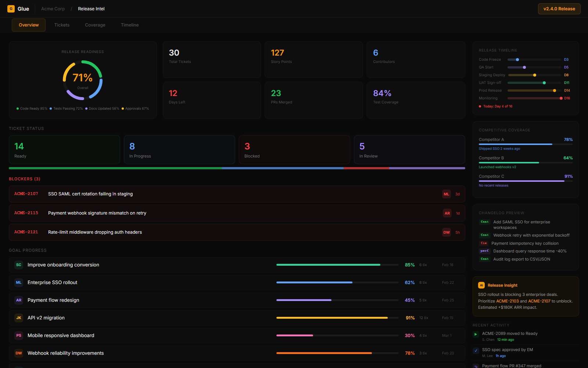
Task: Click DW avatar on ACME-2121 blocker
Action: pyautogui.click(x=446, y=232)
